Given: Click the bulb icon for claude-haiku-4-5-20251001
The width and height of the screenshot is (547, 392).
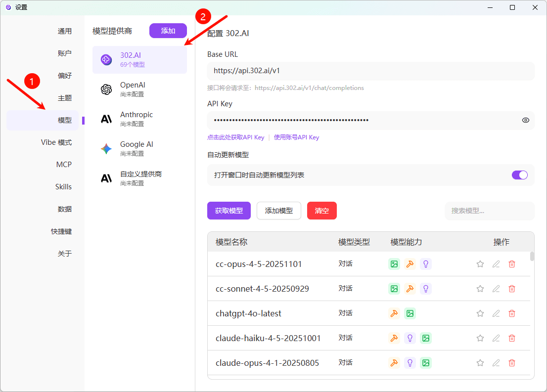Looking at the screenshot, I should coord(410,338).
